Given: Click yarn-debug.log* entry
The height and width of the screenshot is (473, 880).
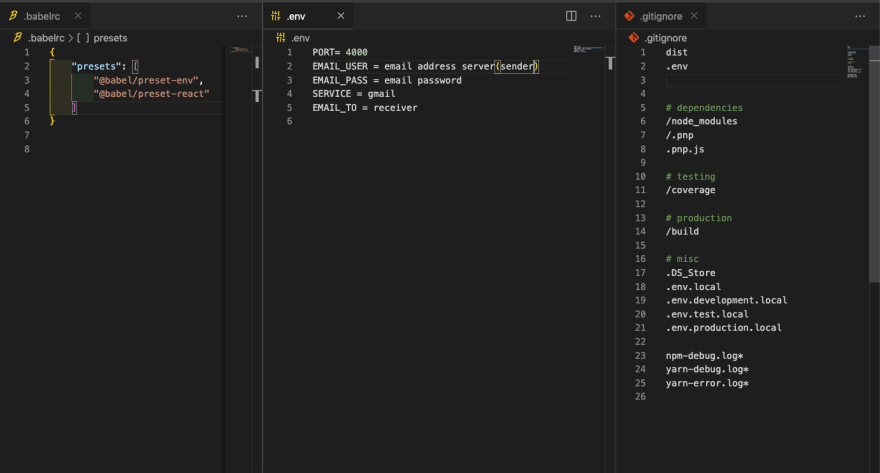Looking at the screenshot, I should 707,369.
